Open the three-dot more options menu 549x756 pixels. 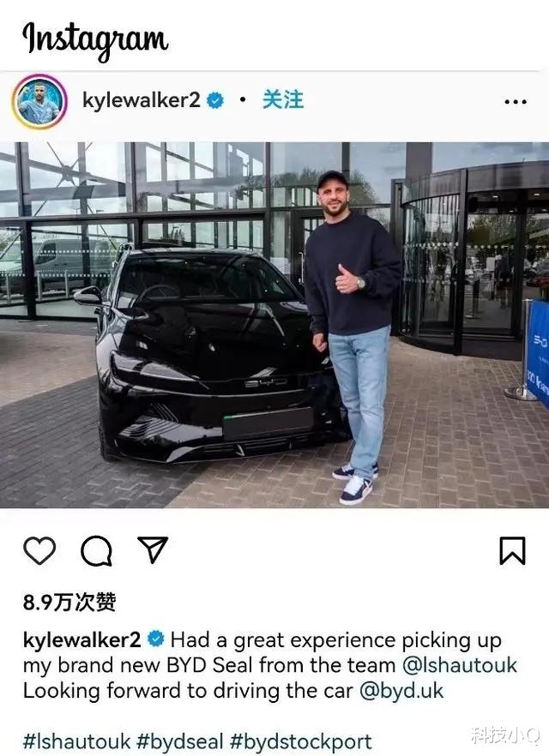516,102
